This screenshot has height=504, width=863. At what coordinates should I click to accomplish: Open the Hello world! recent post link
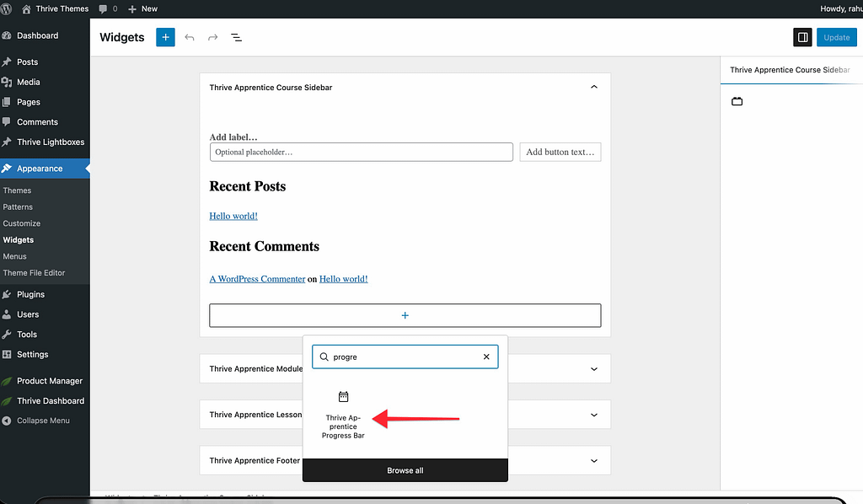233,216
